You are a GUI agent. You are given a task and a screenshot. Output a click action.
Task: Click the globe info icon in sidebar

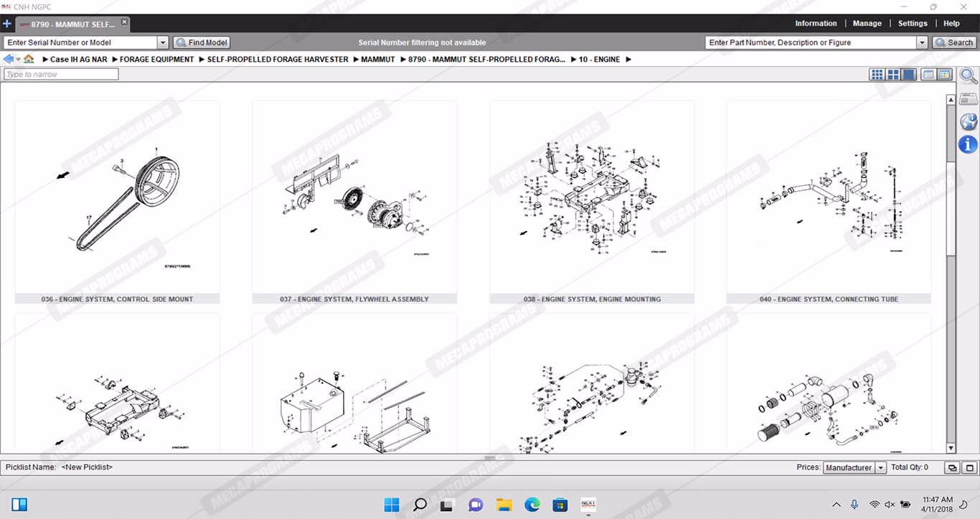(968, 121)
